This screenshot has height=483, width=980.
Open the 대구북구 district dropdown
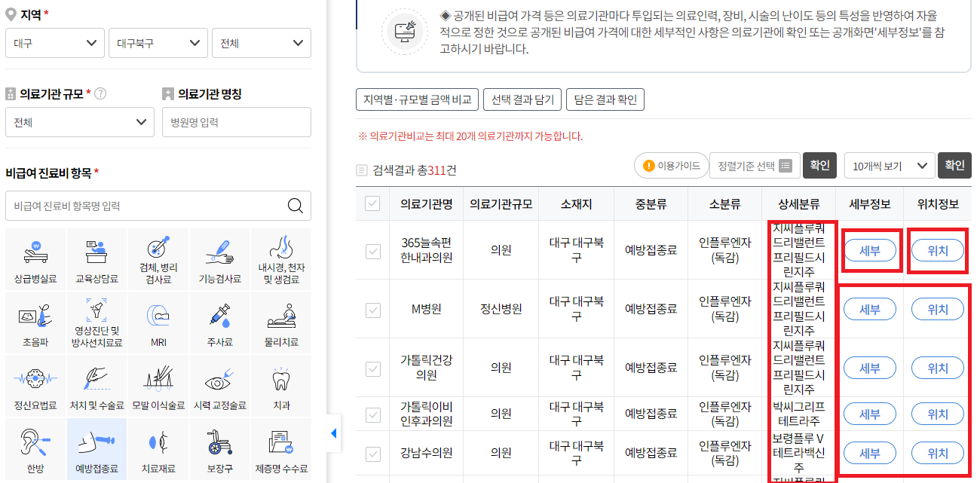tap(158, 43)
